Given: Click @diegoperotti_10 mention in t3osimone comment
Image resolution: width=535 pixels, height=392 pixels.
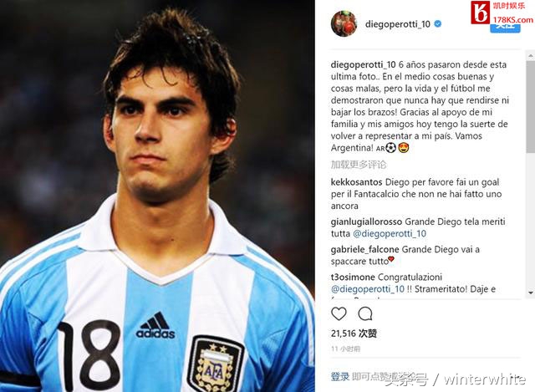Looking at the screenshot, I should pyautogui.click(x=368, y=289).
